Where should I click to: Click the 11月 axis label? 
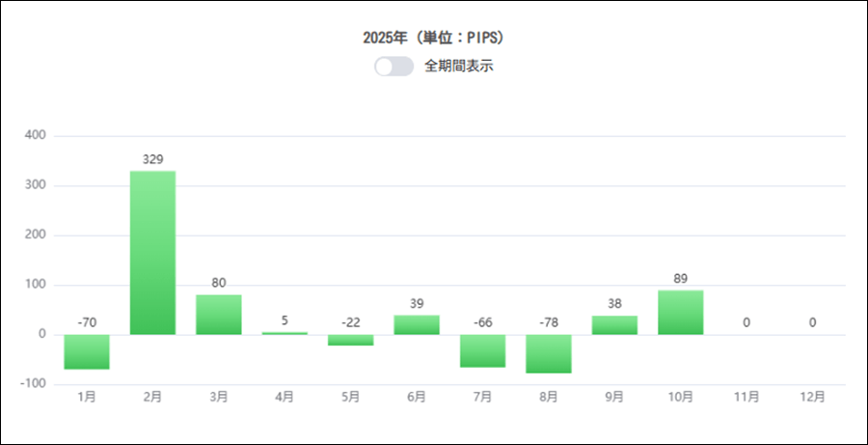[x=746, y=397]
